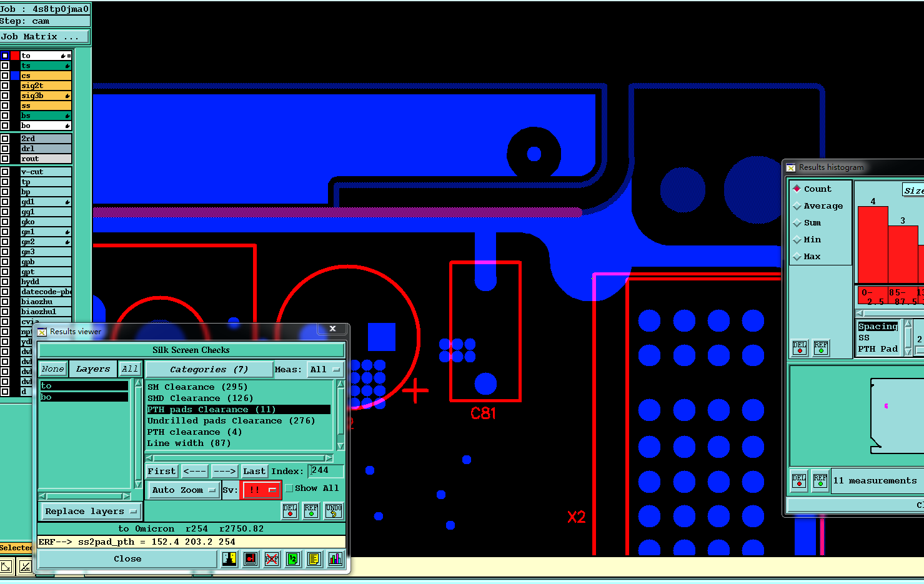Image resolution: width=924 pixels, height=584 pixels.
Task: Click down arrow of the layers list scrollbar
Action: point(138,484)
